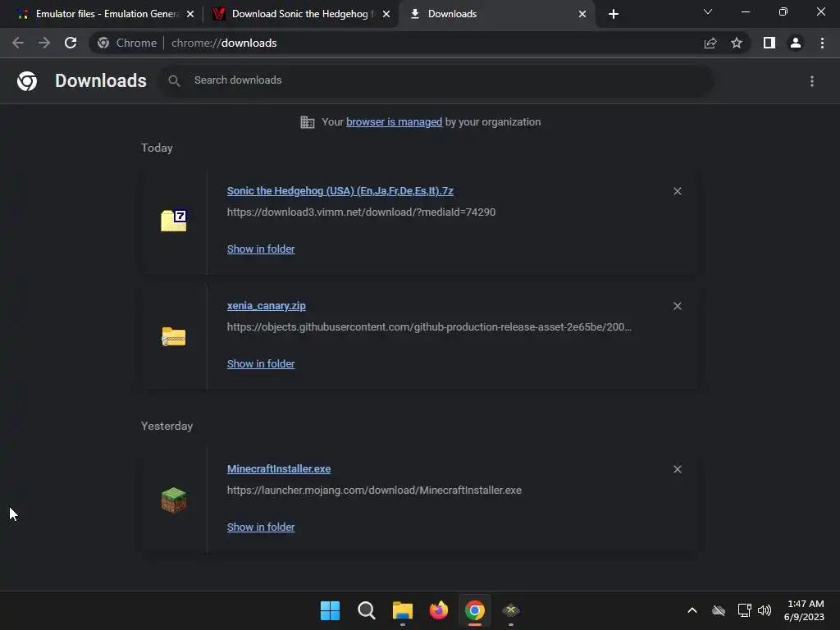
Task: Expand the tab search chevron
Action: 708,11
